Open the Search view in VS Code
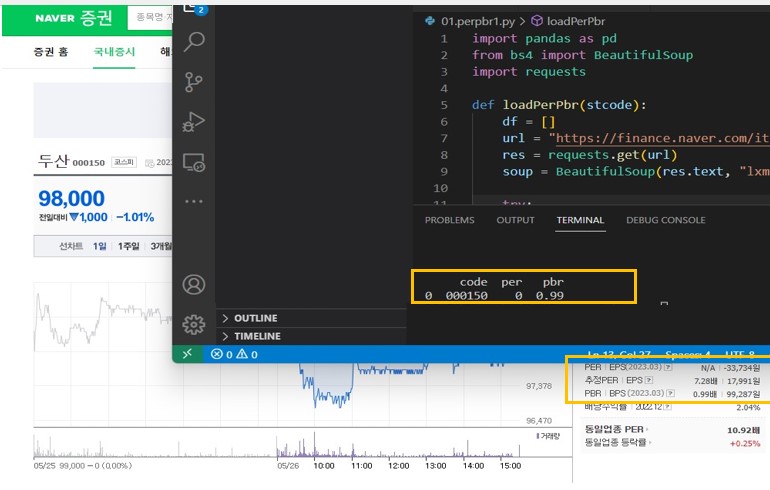The height and width of the screenshot is (490, 770). [x=194, y=42]
